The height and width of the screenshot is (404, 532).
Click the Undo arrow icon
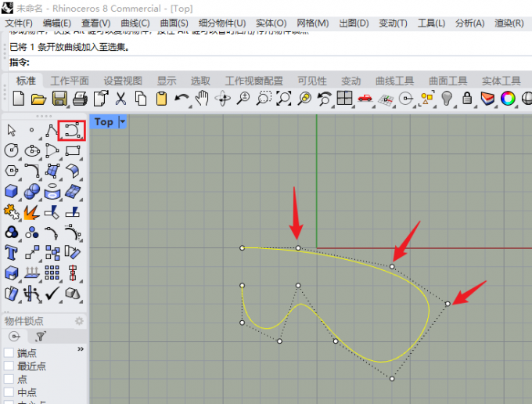182,99
